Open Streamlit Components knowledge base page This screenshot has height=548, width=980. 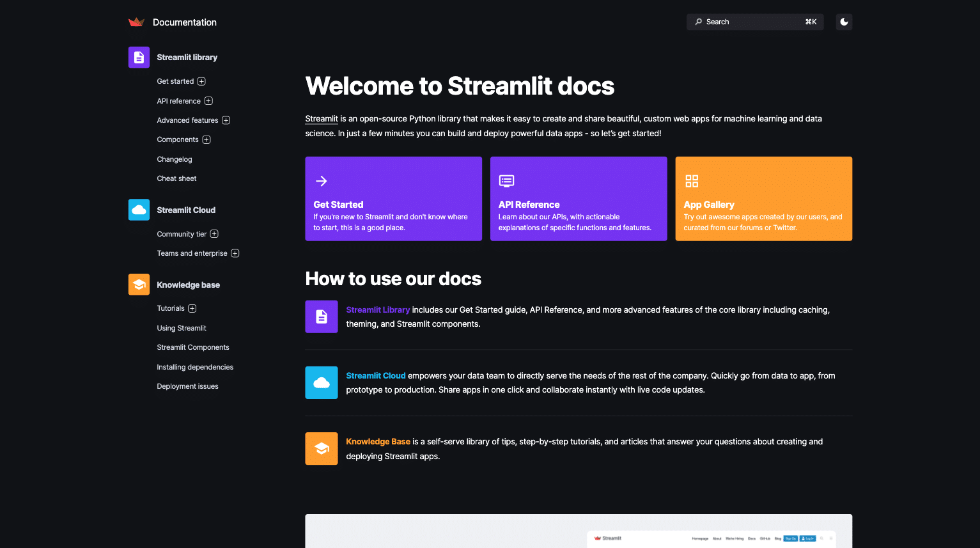point(193,347)
